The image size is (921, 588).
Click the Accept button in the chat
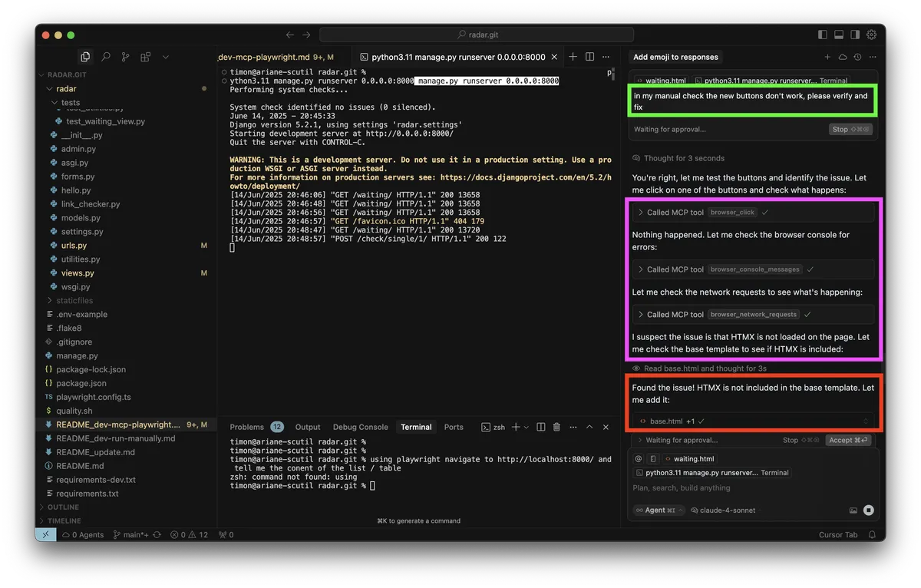click(x=848, y=440)
